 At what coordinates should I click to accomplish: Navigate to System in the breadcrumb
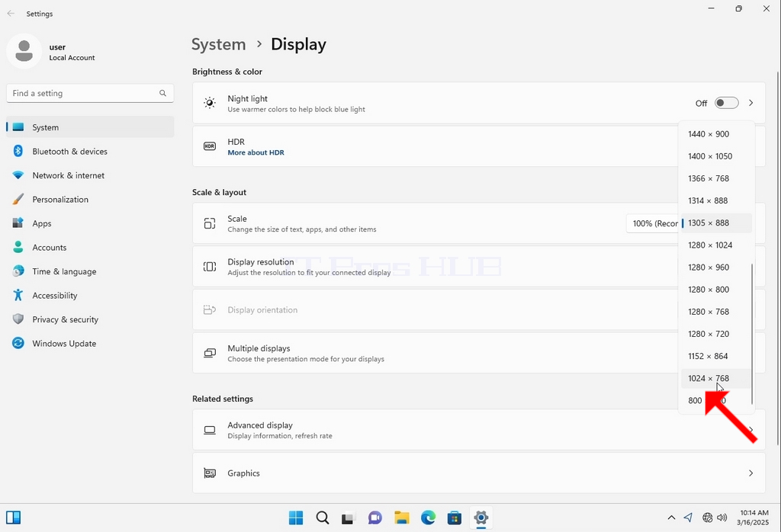coord(219,44)
